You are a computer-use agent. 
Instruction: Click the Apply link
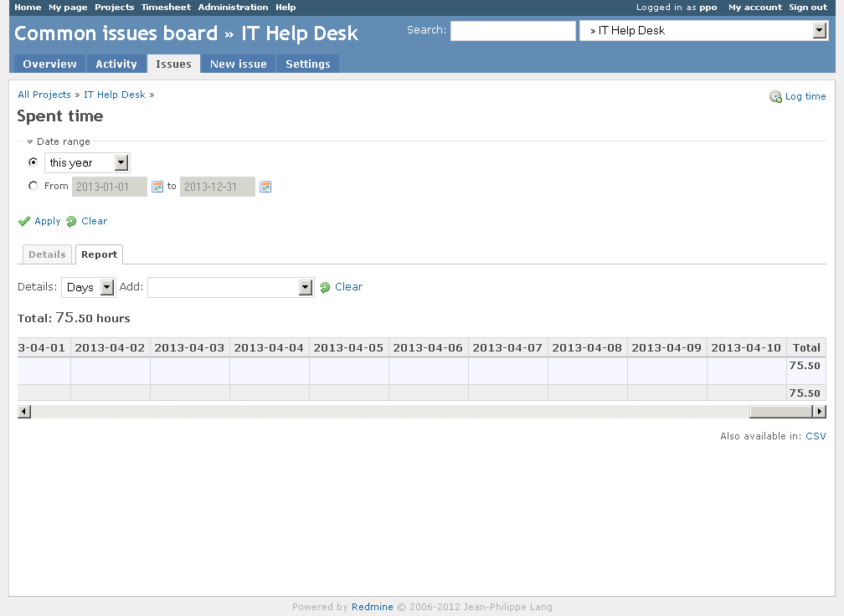pos(48,221)
